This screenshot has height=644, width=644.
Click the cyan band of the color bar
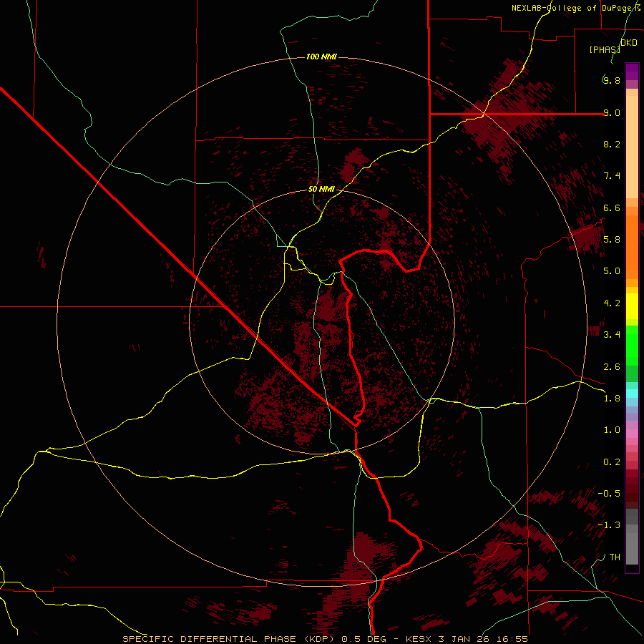(632, 394)
